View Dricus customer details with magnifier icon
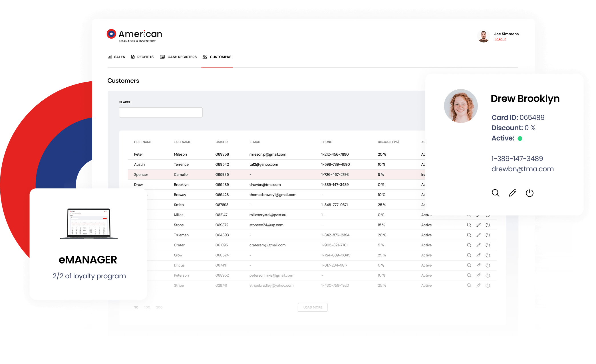Image resolution: width=596 pixels, height=364 pixels. click(x=469, y=265)
